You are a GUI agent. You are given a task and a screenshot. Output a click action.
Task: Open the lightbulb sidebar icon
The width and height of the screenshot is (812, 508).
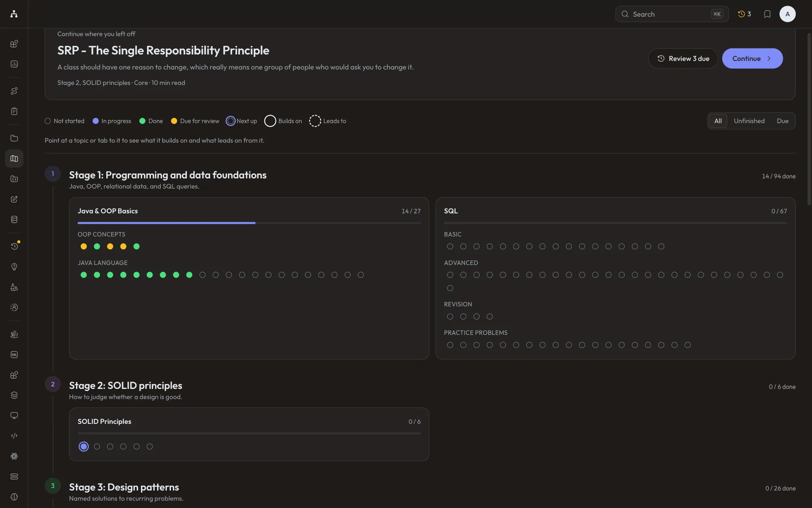pyautogui.click(x=14, y=267)
